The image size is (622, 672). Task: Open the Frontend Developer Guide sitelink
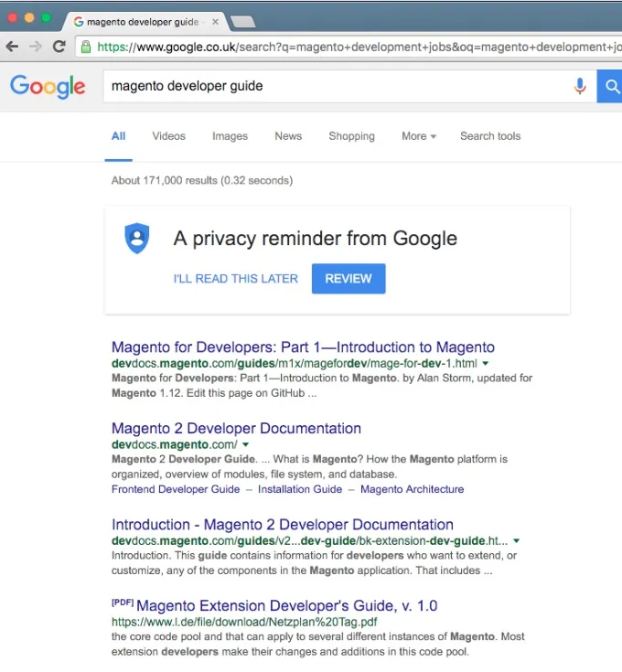click(176, 489)
